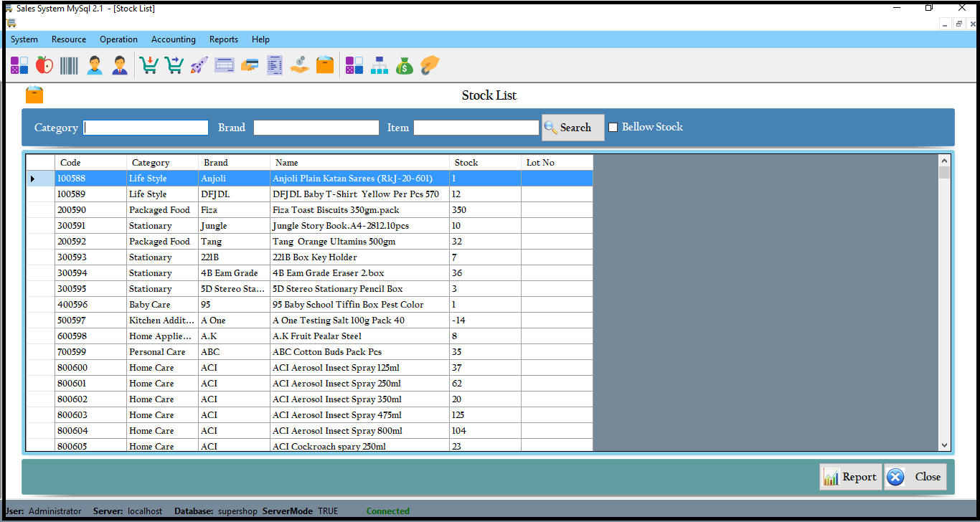Viewport: 980px width, 522px height.
Task: Click the Report button
Action: click(850, 477)
